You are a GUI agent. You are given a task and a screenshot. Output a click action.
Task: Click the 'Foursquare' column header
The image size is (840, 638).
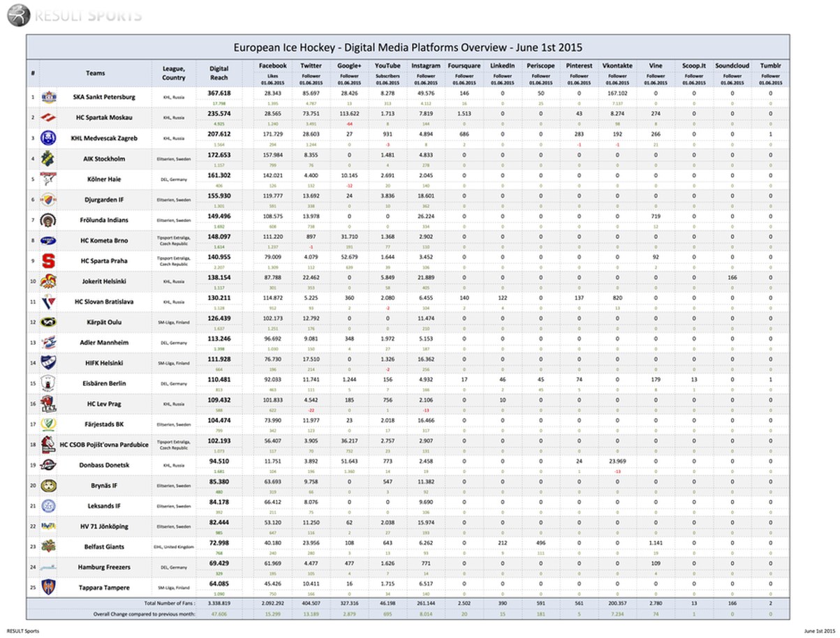coord(464,66)
